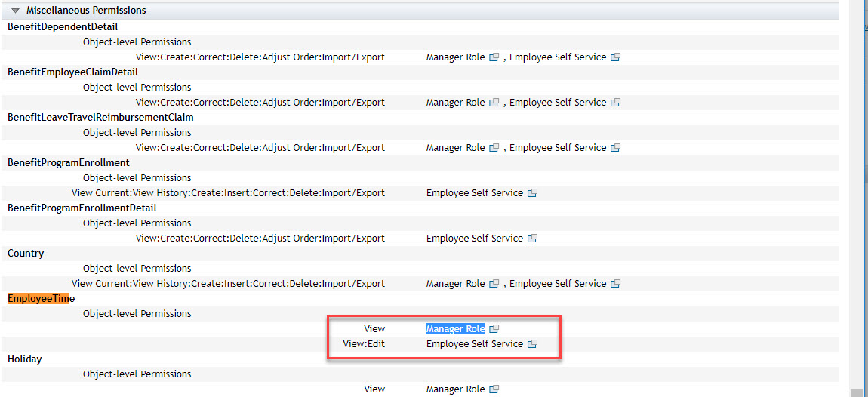Click BenefitEmployeeClaimDetail's View:Create:Correct permission string
868x397 pixels.
(x=260, y=103)
